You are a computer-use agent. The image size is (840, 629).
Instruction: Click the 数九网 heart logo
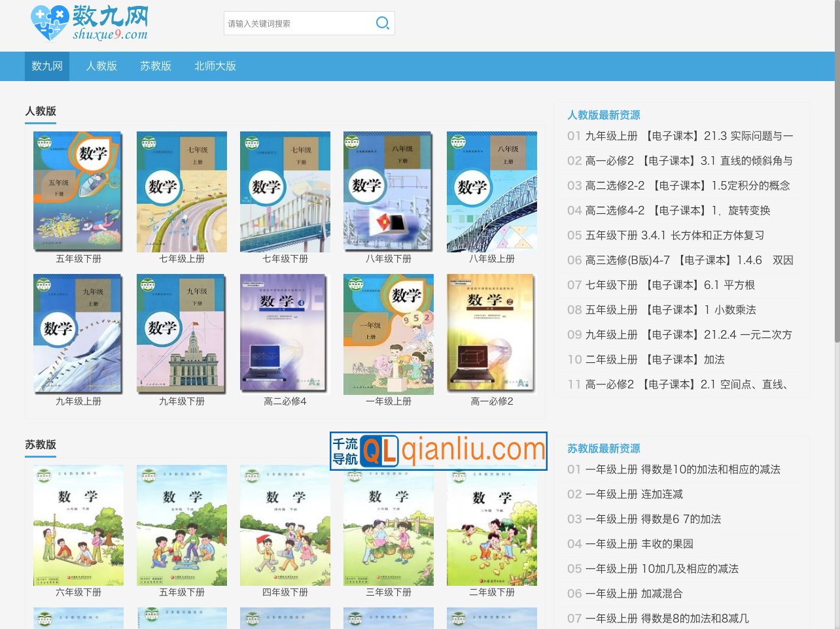[x=50, y=22]
